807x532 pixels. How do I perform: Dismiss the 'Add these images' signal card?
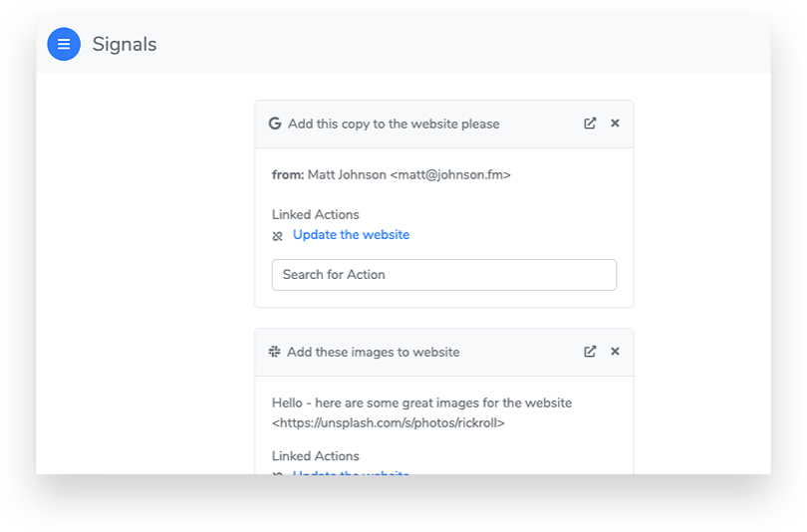(x=615, y=352)
